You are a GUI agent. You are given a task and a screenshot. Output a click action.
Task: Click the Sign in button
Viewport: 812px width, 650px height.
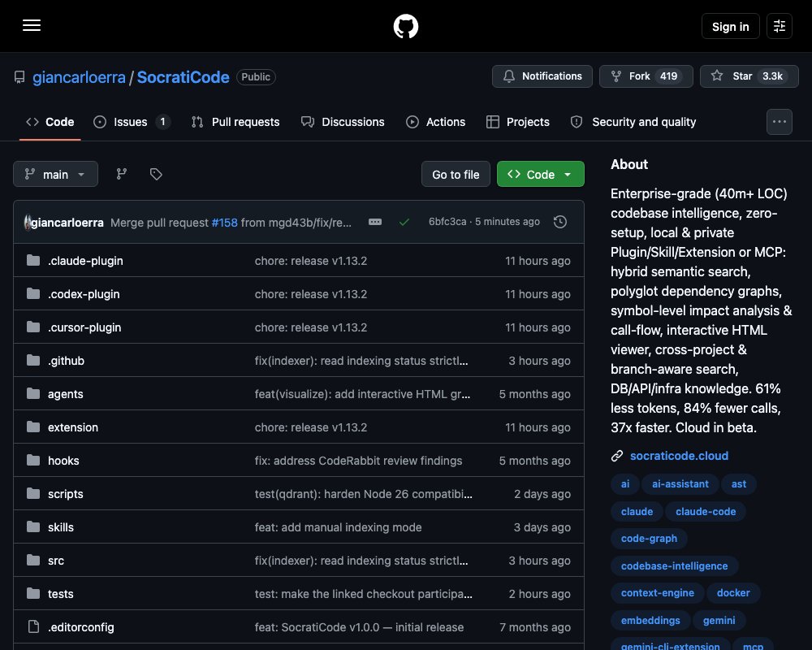click(730, 26)
